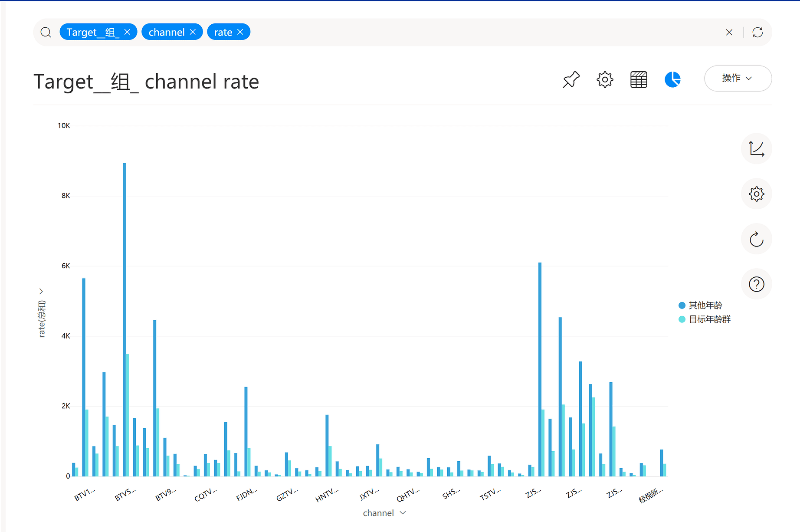This screenshot has width=800, height=532.
Task: Click the search magnifier icon
Action: tap(46, 32)
